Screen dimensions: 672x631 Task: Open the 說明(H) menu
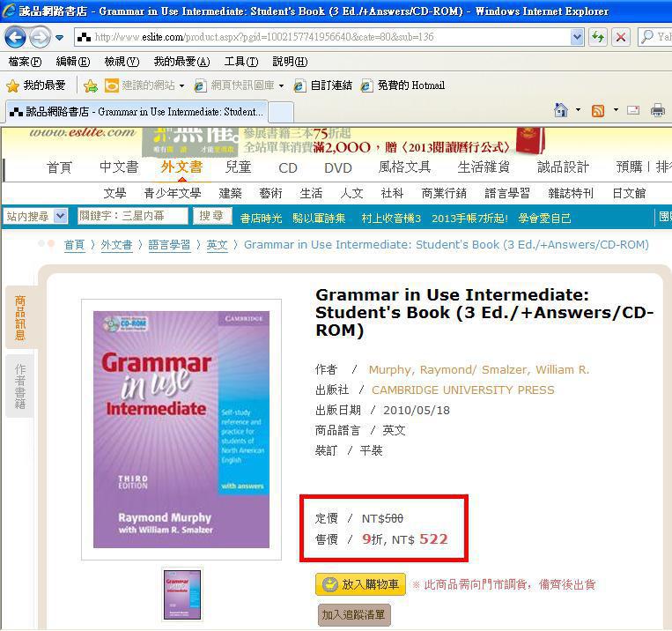click(x=290, y=62)
